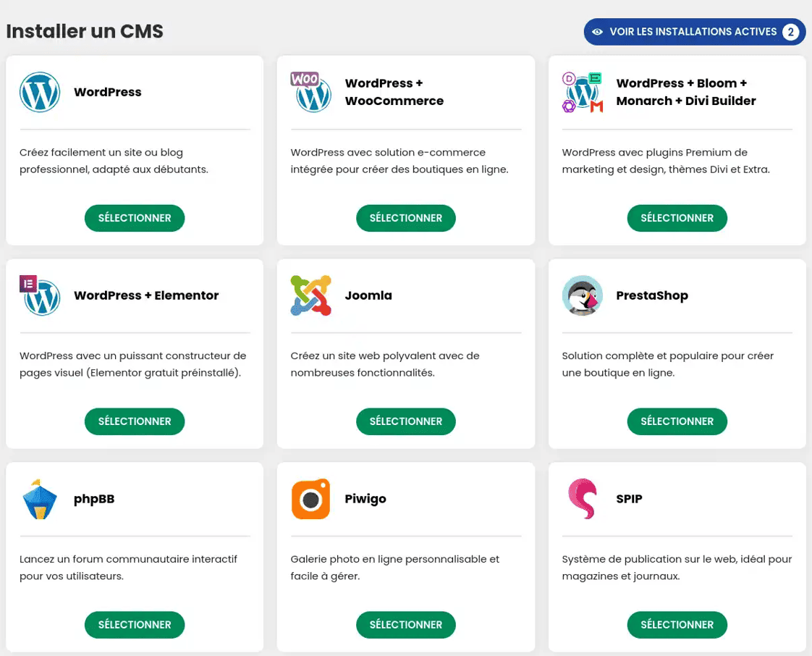Image resolution: width=812 pixels, height=656 pixels.
Task: Open VOIR LES INSTALLATIONS ACTIVES
Action: (693, 32)
